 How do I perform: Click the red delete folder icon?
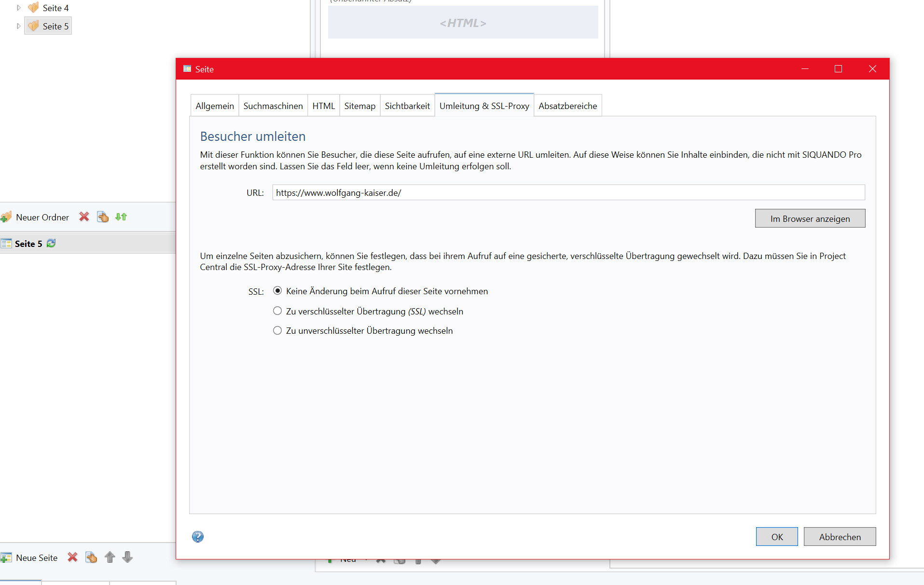[84, 217]
